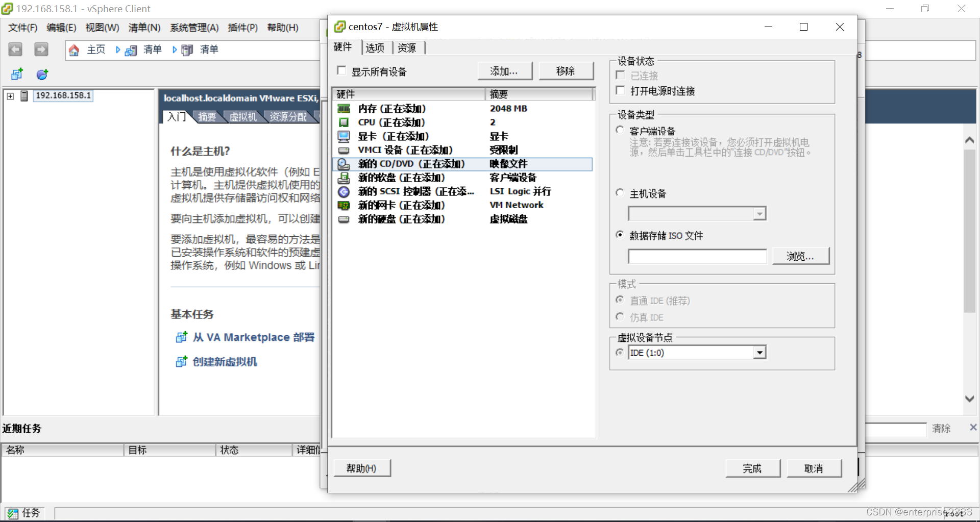This screenshot has height=522, width=980.
Task: Click the 完成 button
Action: pyautogui.click(x=753, y=468)
